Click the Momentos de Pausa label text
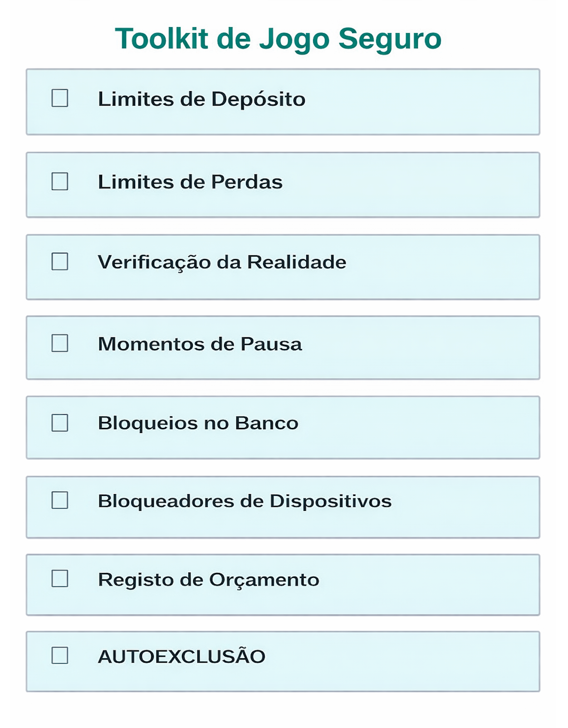 [x=200, y=344]
